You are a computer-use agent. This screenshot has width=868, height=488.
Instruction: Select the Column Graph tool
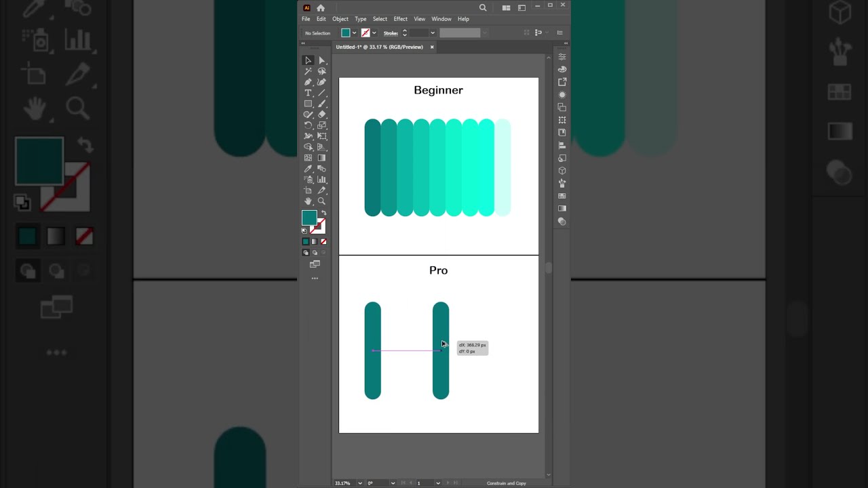click(x=321, y=180)
